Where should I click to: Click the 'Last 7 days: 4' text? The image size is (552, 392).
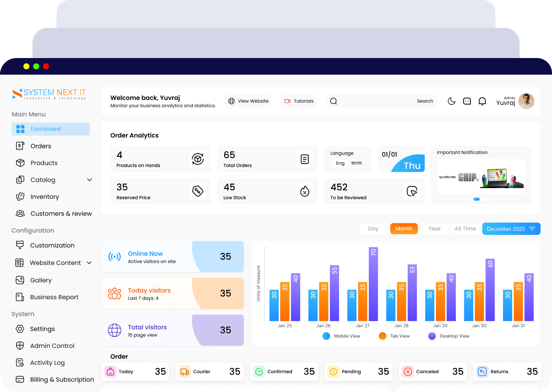coord(143,298)
